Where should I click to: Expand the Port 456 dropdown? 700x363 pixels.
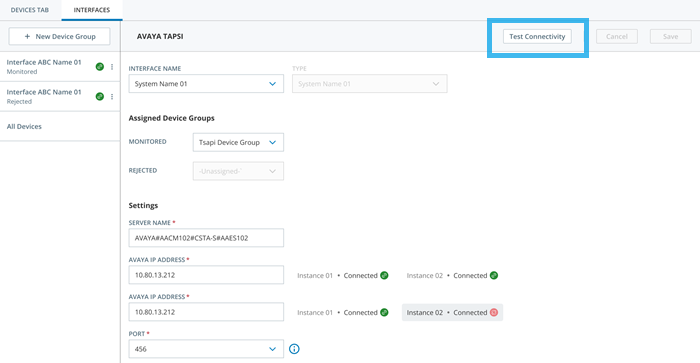click(206, 349)
